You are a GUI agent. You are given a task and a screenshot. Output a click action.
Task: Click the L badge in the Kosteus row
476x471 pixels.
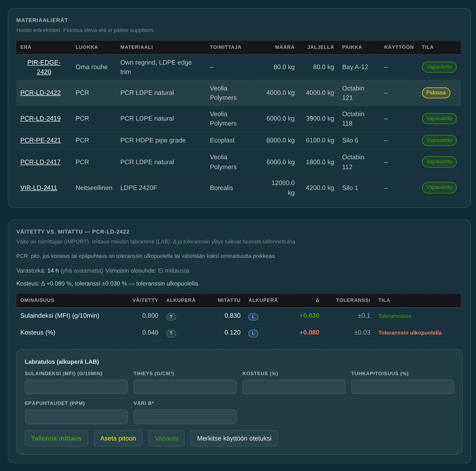point(253,333)
